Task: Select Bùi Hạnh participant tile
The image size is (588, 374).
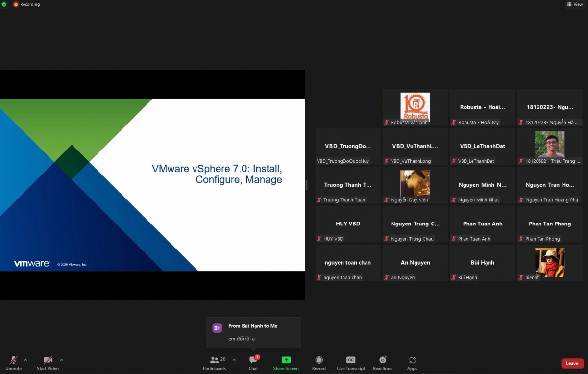Action: (483, 262)
